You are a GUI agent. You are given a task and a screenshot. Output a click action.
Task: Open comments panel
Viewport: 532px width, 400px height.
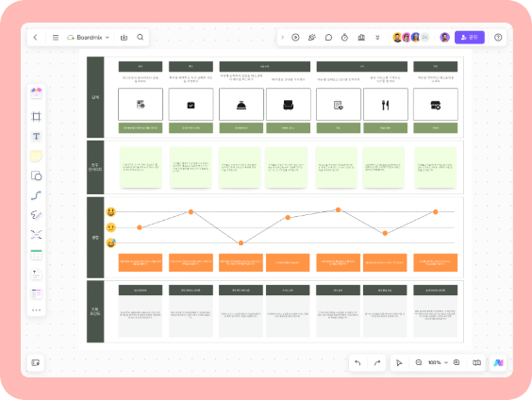328,38
